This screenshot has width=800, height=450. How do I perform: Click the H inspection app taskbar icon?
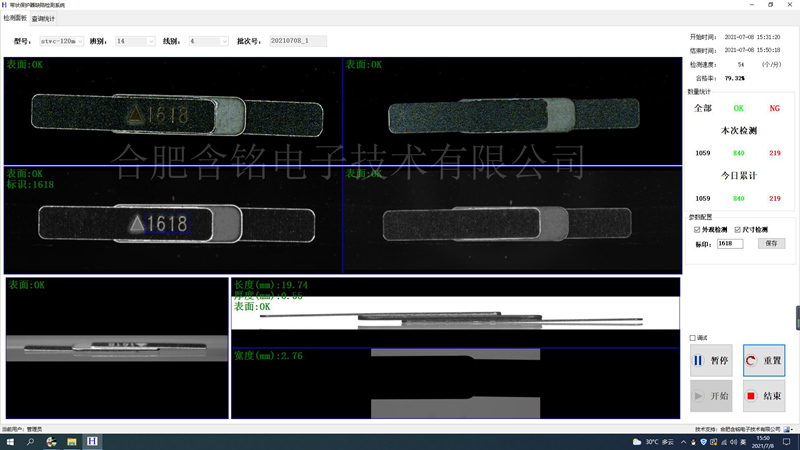tap(92, 442)
